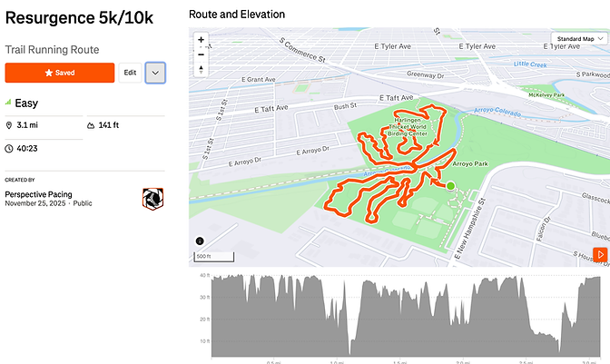Click the Easy difficulty bars icon
The height and width of the screenshot is (364, 610).
click(8, 103)
